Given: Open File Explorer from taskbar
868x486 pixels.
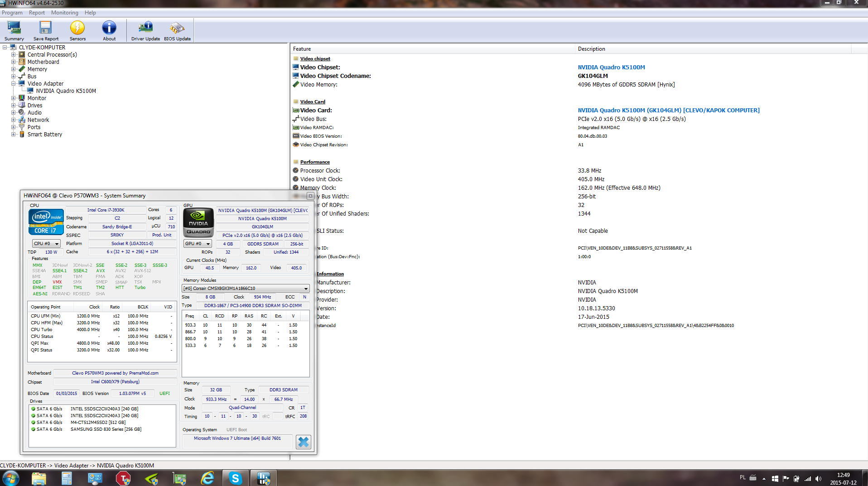Looking at the screenshot, I should [39, 478].
